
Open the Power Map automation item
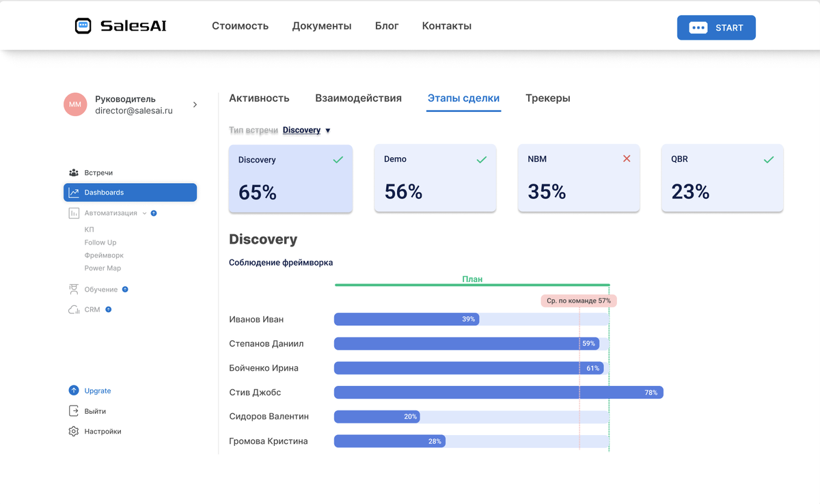(x=102, y=268)
